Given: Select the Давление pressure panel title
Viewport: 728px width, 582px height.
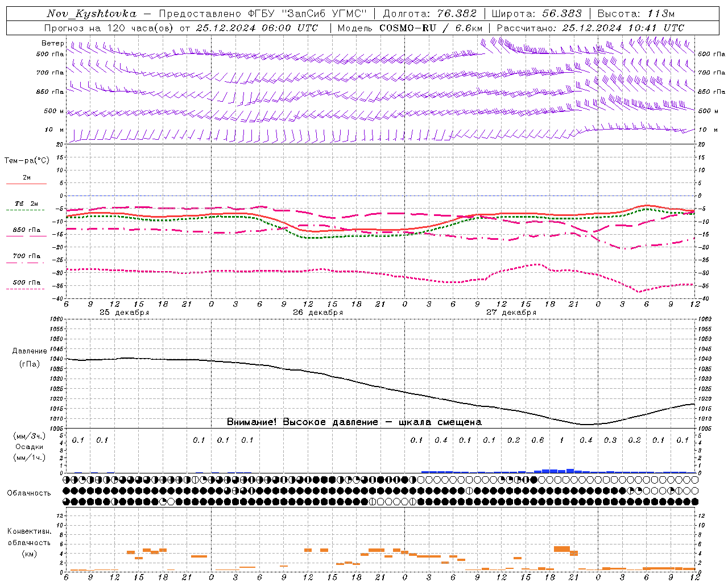Looking at the screenshot, I should coord(30,351).
